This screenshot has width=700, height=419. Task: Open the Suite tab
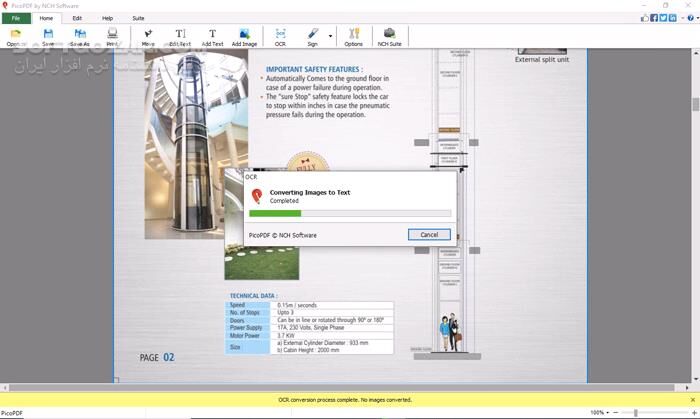(138, 18)
